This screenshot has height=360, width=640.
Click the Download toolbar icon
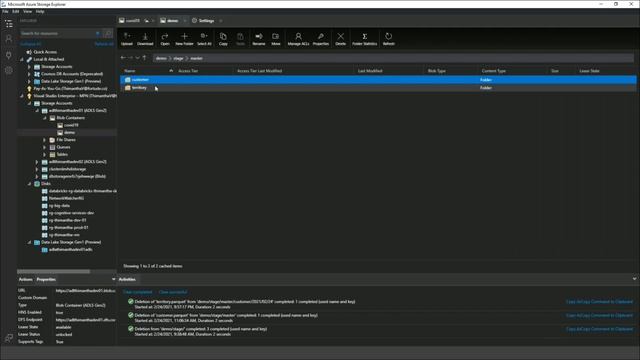pos(145,39)
